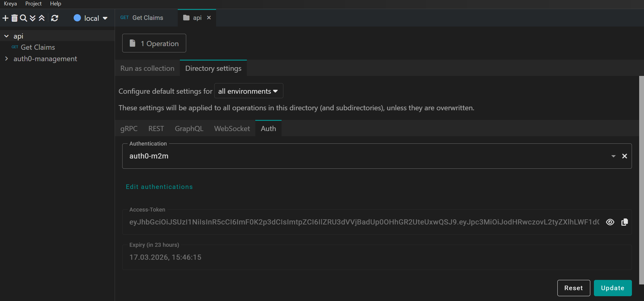Open the Project menu
The width and height of the screenshot is (644, 301).
click(x=33, y=4)
